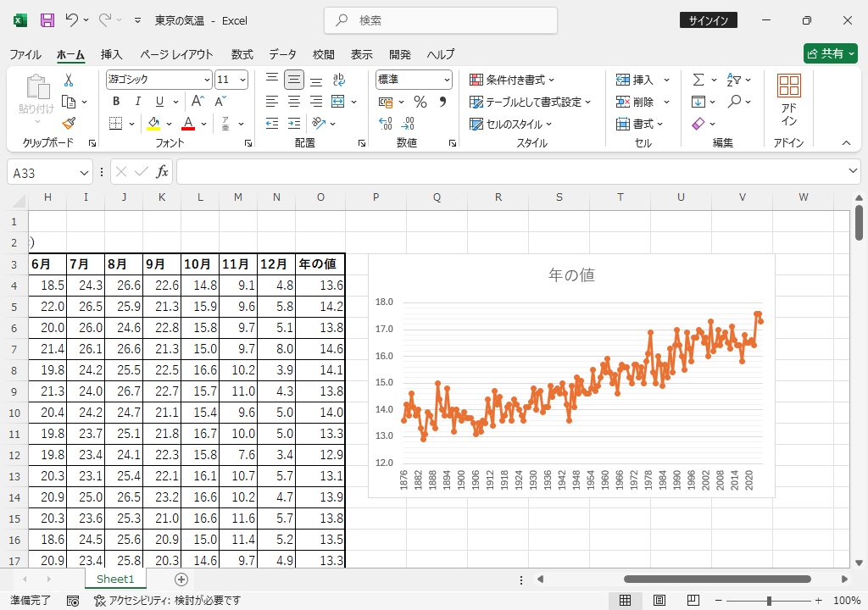
Task: Open font name box 游ゴシック
Action: coord(159,80)
